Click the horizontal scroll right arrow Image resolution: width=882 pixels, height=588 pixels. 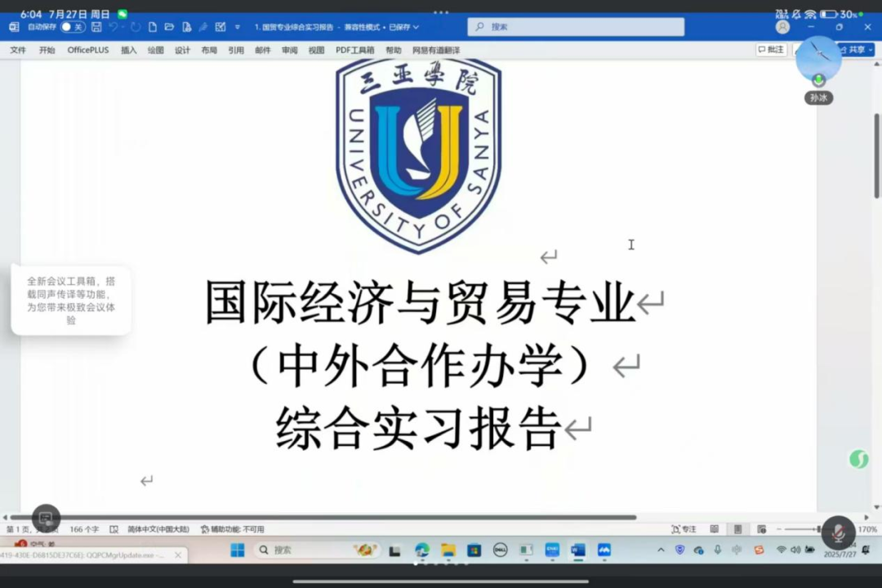click(x=866, y=517)
